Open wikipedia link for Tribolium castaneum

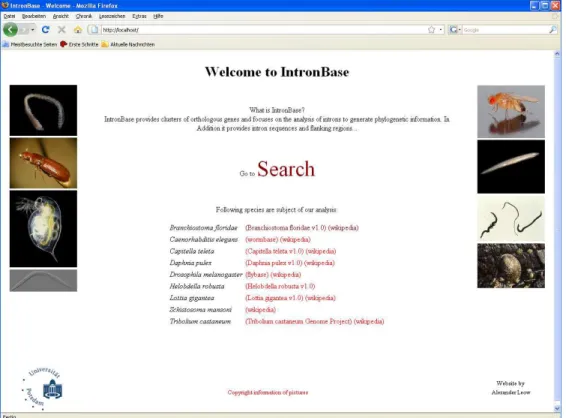[x=369, y=321]
